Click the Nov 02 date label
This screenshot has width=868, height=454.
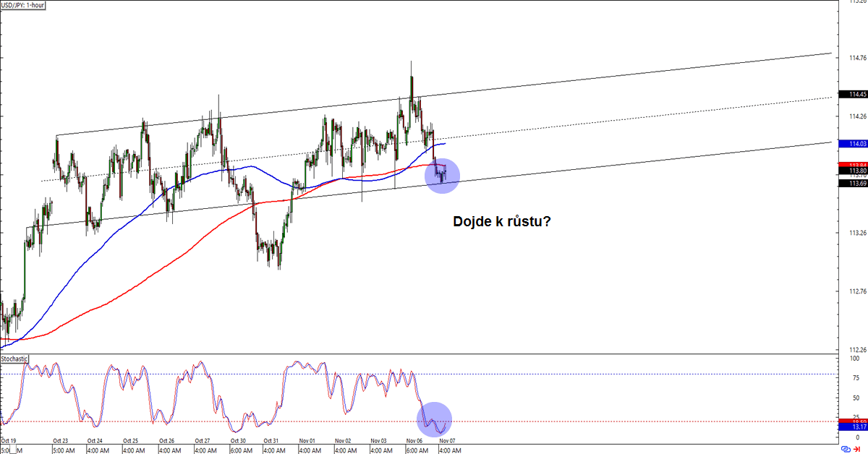coord(343,440)
